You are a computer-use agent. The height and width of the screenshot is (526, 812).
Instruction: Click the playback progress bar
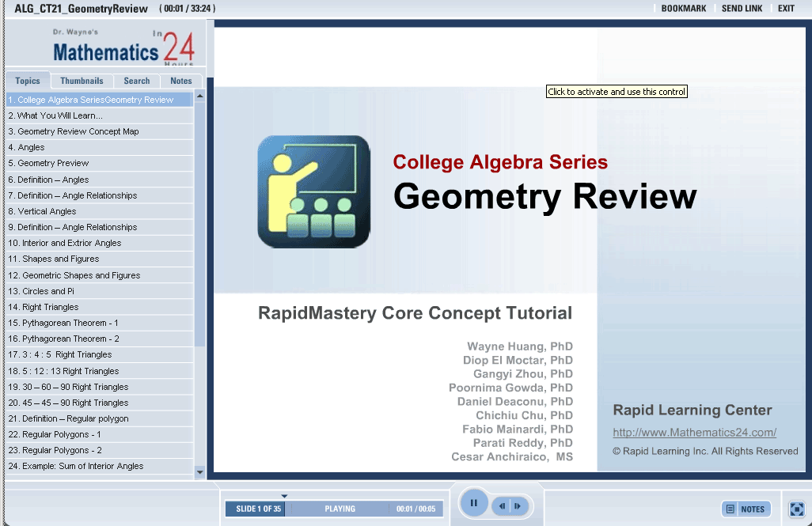tap(339, 509)
